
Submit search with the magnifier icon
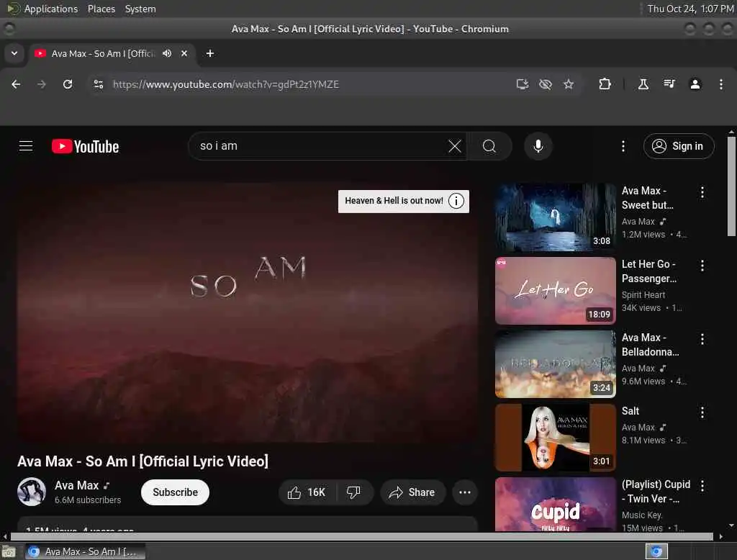[x=489, y=146]
